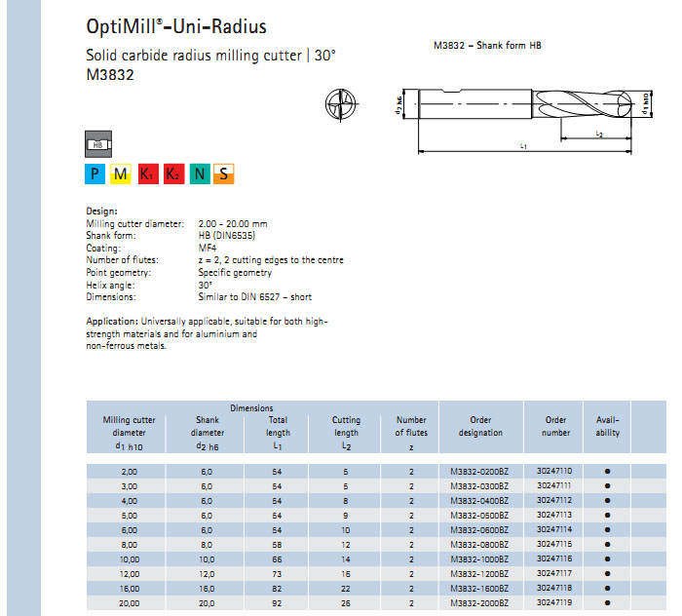
Task: Select order designation M3832-2000BZ
Action: [x=479, y=604]
